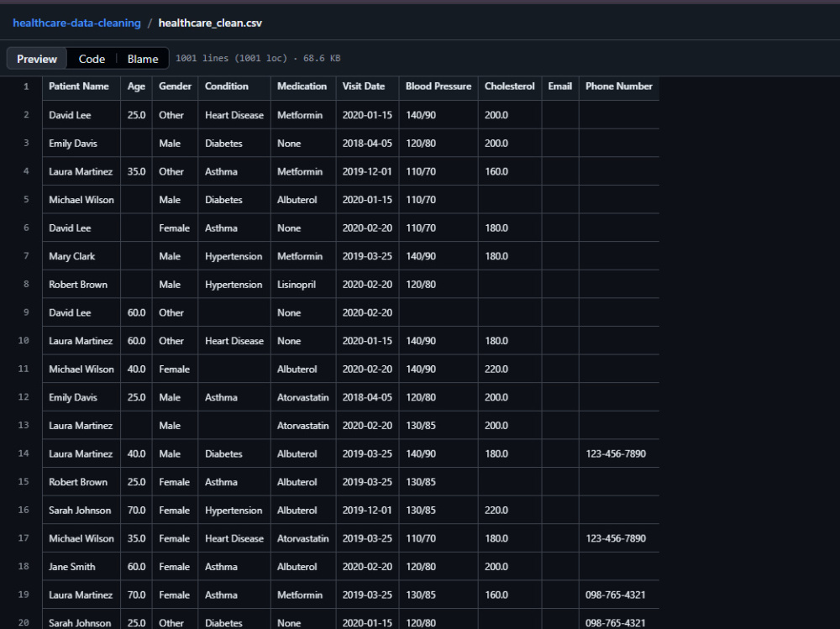Switch to the Blame tab

click(143, 59)
